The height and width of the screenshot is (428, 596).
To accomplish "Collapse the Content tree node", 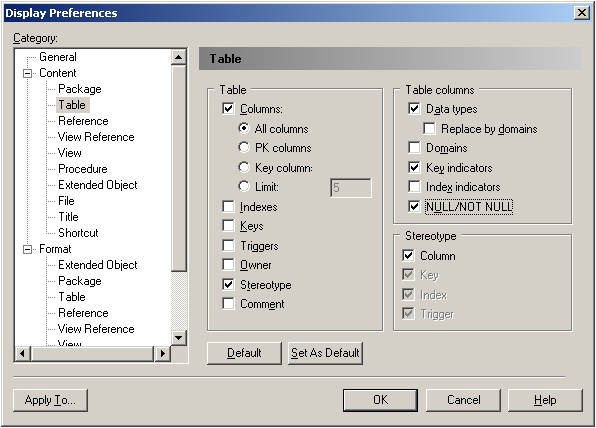I will 27,73.
